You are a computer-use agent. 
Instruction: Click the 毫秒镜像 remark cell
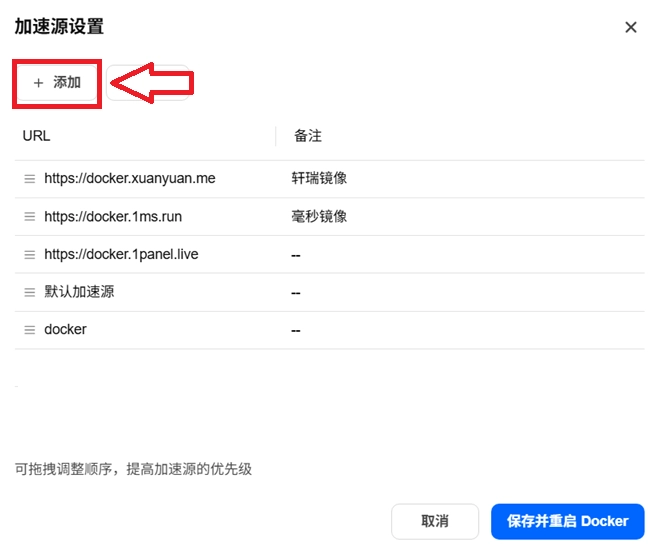click(x=319, y=216)
